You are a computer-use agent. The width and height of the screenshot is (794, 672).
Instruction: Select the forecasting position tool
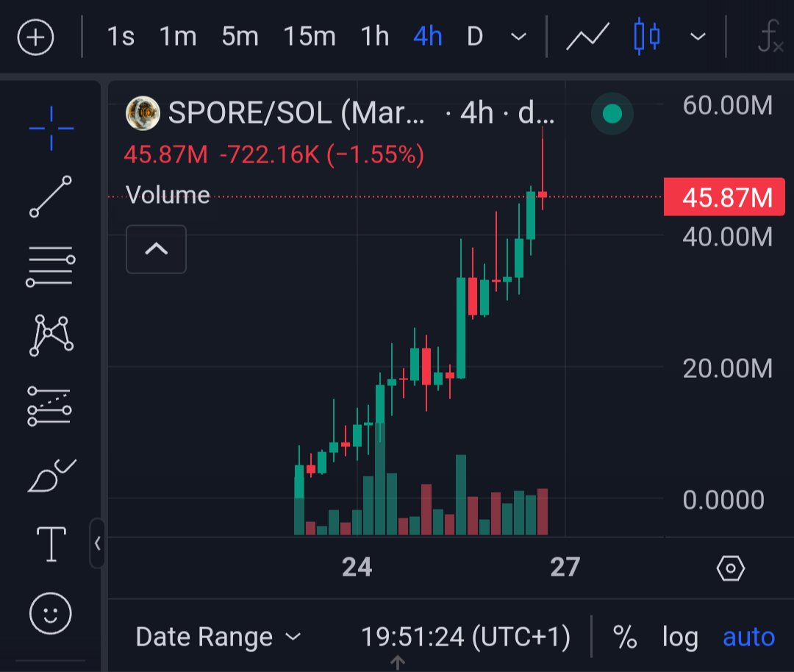(x=50, y=406)
